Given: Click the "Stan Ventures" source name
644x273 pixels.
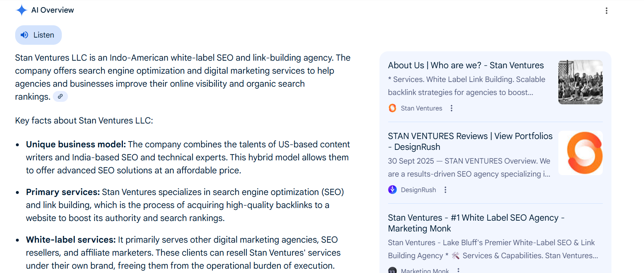Looking at the screenshot, I should [421, 108].
